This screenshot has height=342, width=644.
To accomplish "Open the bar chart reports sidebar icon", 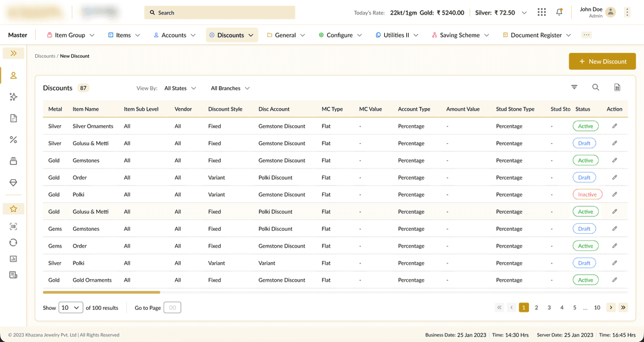I will coord(14,259).
